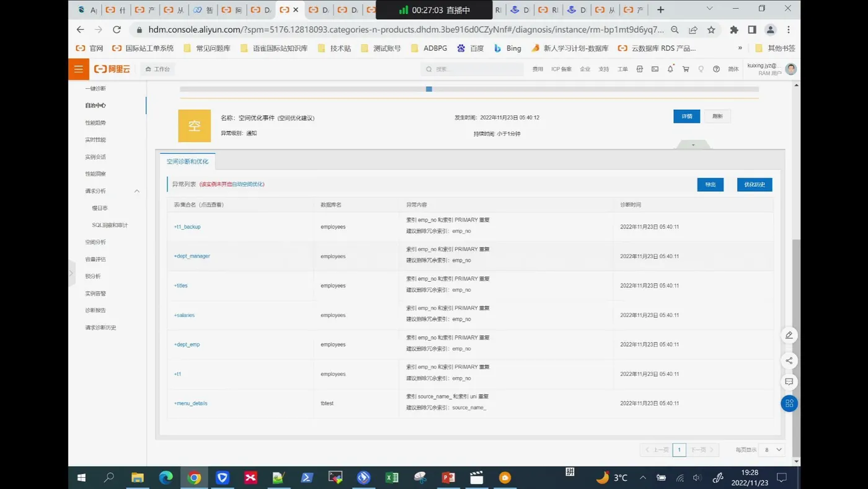Viewport: 868px width, 489px height.
Task: Go to page 1 in pagination
Action: pyautogui.click(x=679, y=450)
